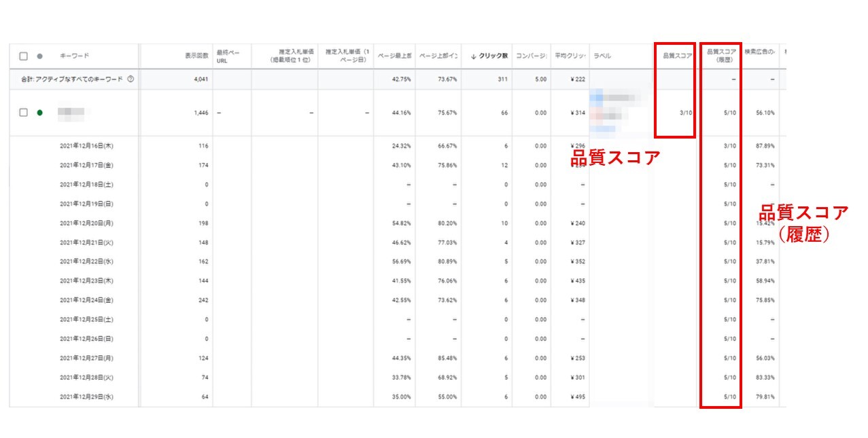Click the ラベル column header
Viewport: 868px width, 438px height.
602,56
